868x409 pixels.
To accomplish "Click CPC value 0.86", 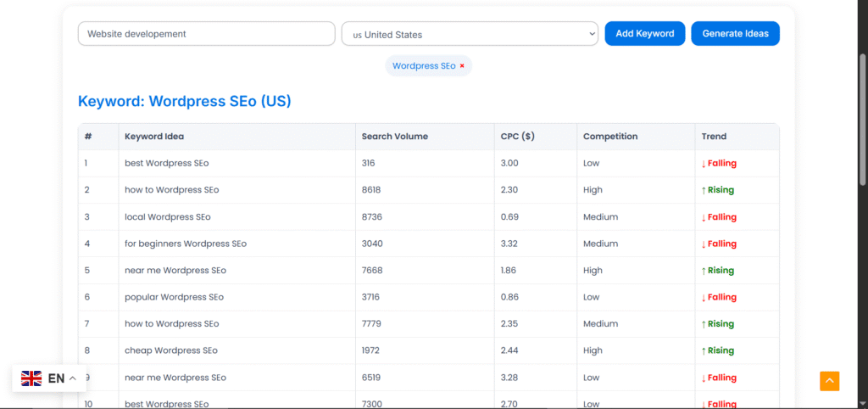I will point(509,297).
